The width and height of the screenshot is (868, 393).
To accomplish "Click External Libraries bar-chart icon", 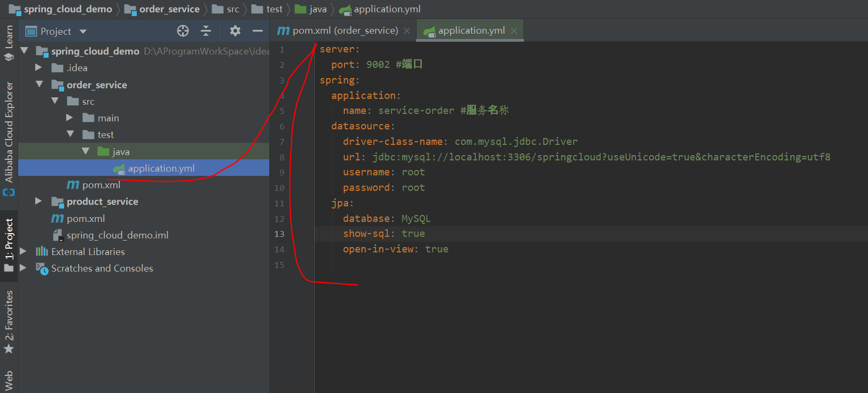I will [x=42, y=251].
